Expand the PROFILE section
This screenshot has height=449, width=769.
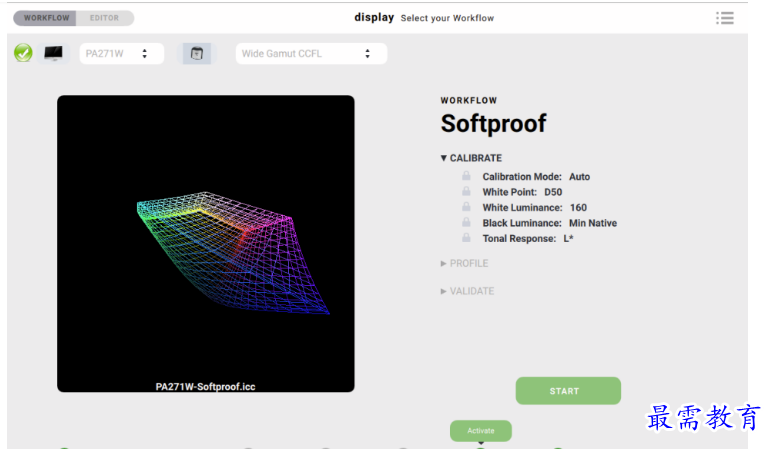click(464, 264)
